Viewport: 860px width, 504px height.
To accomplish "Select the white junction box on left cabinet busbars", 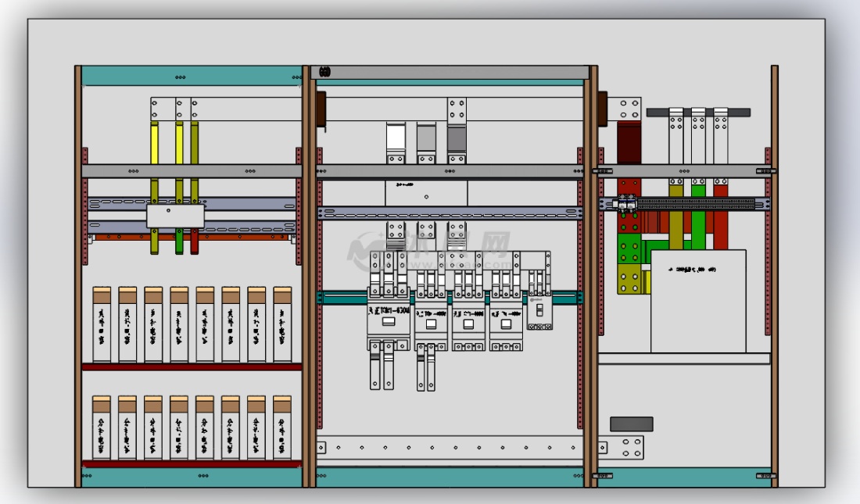I will (x=175, y=216).
